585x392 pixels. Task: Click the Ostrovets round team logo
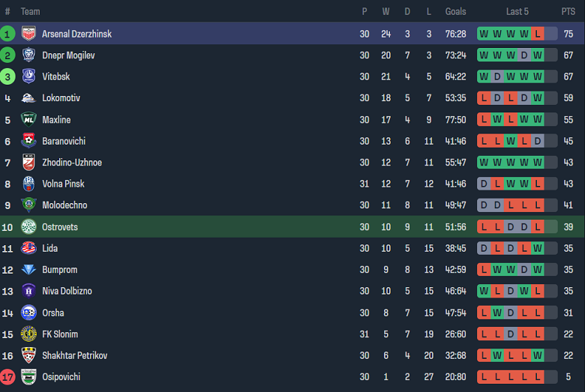pyautogui.click(x=28, y=227)
